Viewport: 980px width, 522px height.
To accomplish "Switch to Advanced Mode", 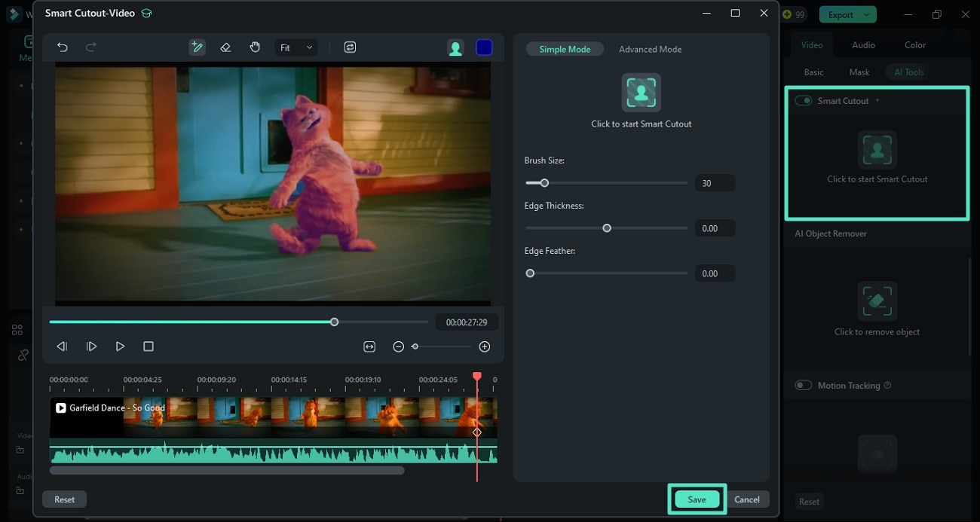I will click(x=650, y=49).
